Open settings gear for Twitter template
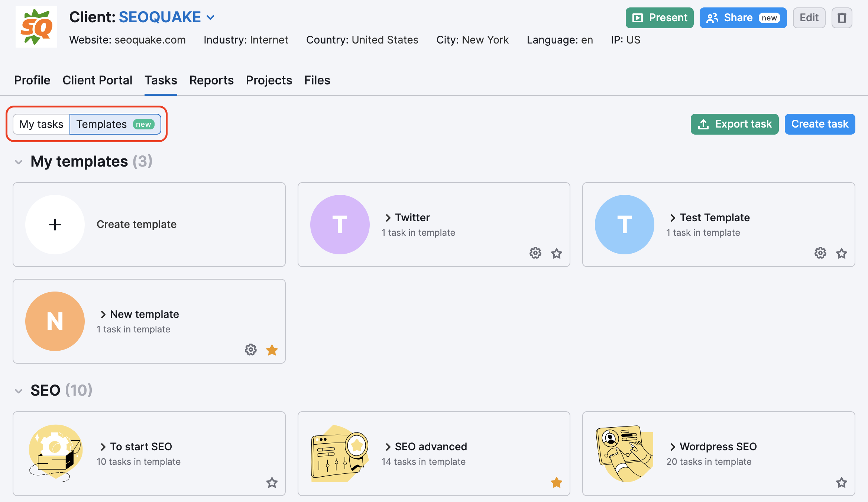Image resolution: width=868 pixels, height=502 pixels. tap(535, 253)
